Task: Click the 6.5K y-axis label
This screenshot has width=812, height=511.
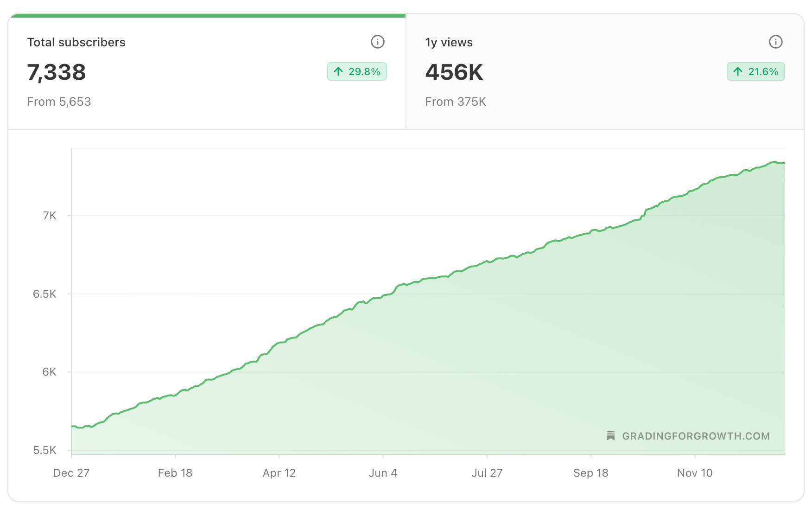Action: pos(44,294)
